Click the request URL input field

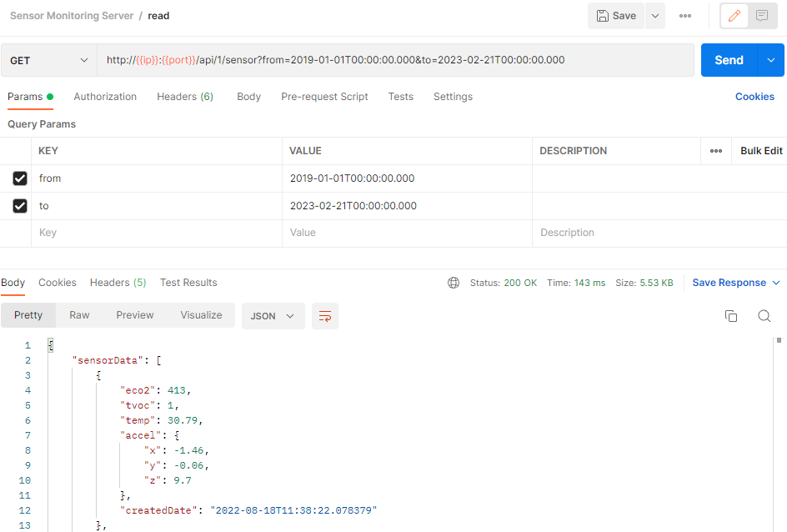pyautogui.click(x=395, y=60)
